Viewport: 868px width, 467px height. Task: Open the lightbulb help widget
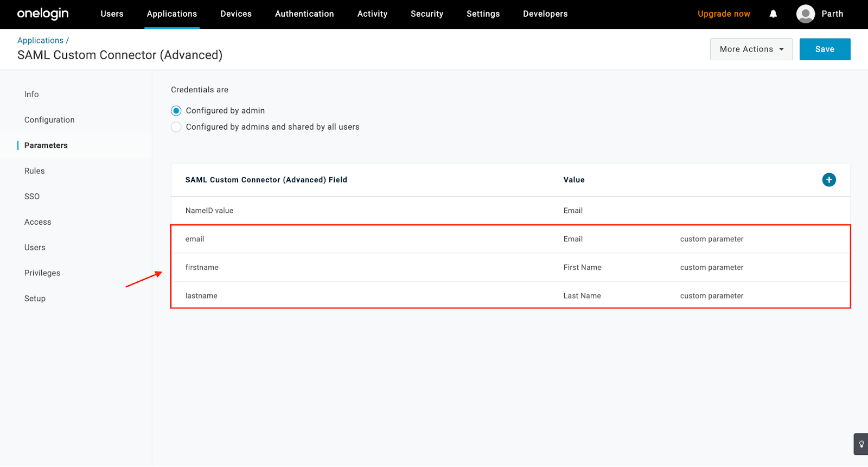(861, 444)
